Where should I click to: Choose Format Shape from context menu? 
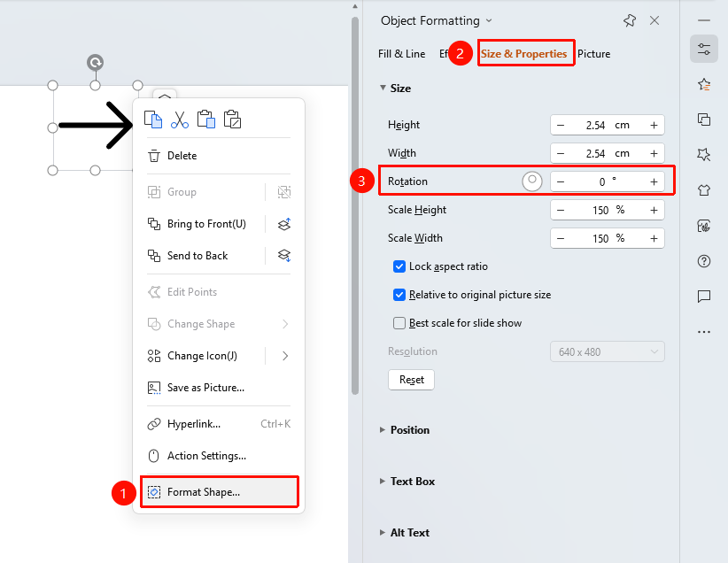219,492
